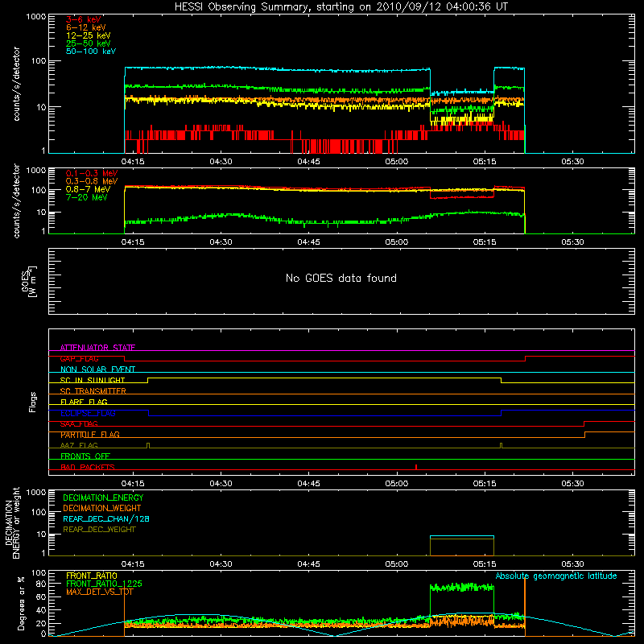Click the cyan rear decimation step in decimation plot

[x=462, y=536]
